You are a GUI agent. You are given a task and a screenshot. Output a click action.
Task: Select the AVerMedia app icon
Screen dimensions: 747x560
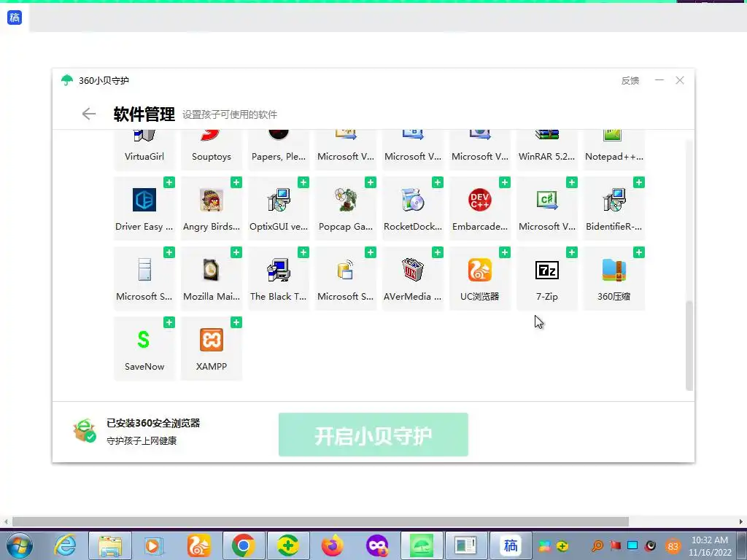[413, 270]
